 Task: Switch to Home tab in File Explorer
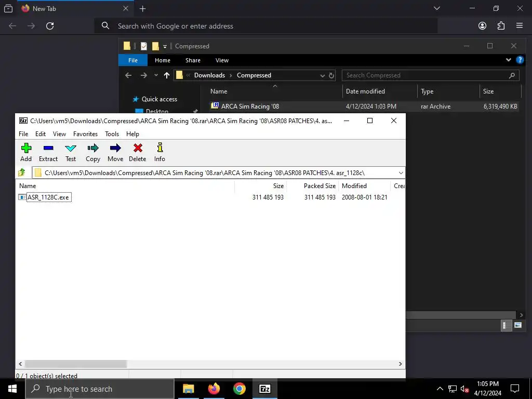163,60
